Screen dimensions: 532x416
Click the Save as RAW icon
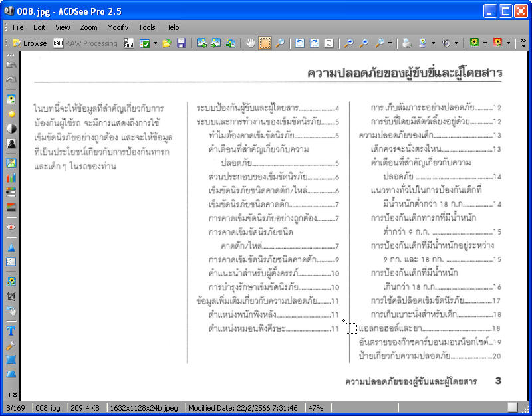(128, 43)
